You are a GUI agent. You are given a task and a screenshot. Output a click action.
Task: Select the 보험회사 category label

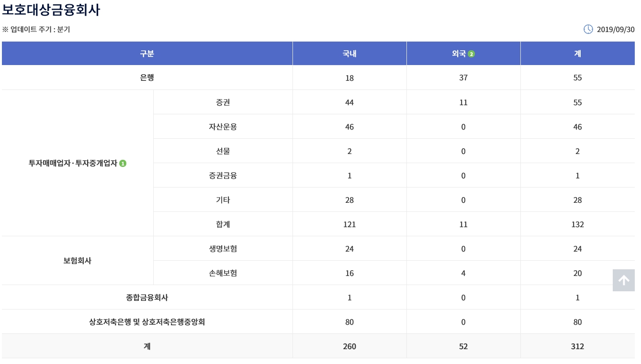pos(78,261)
